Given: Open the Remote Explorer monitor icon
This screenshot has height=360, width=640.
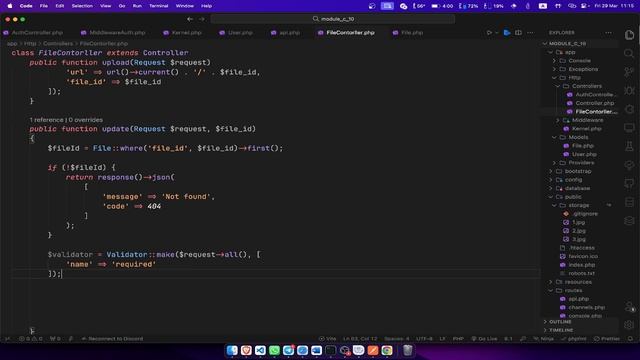Looking at the screenshot, I should [629, 128].
